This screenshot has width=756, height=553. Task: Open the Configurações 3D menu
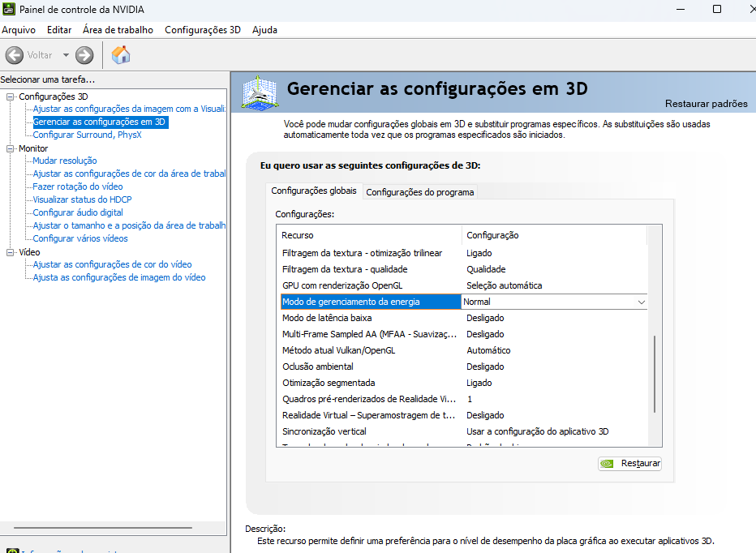203,30
